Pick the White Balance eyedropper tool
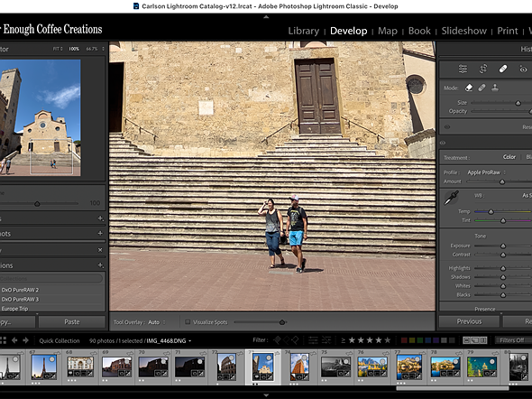The image size is (532, 399). click(x=452, y=198)
